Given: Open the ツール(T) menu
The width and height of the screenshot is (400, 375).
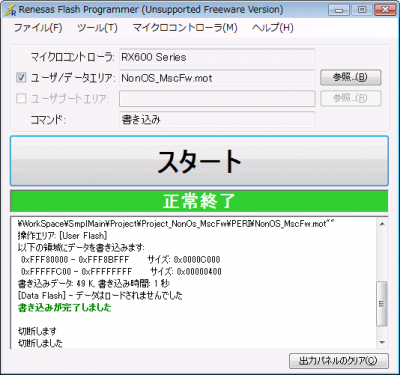Looking at the screenshot, I should pyautogui.click(x=97, y=27).
